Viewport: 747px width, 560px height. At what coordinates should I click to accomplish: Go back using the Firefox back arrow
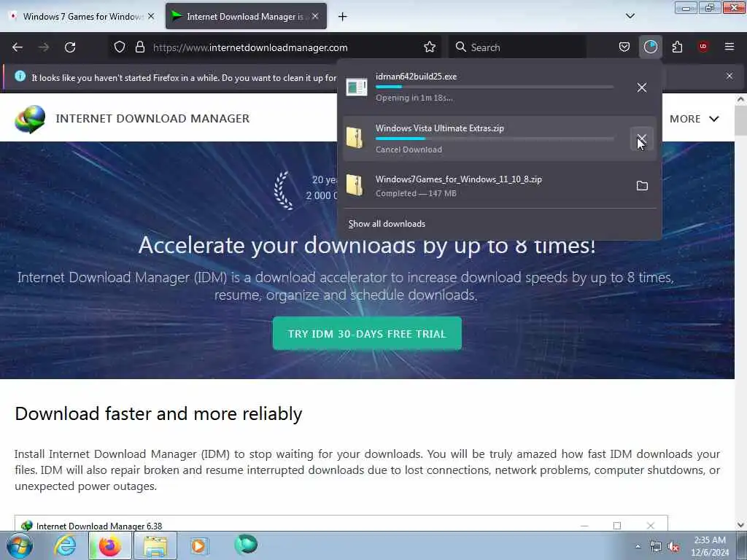click(x=18, y=47)
